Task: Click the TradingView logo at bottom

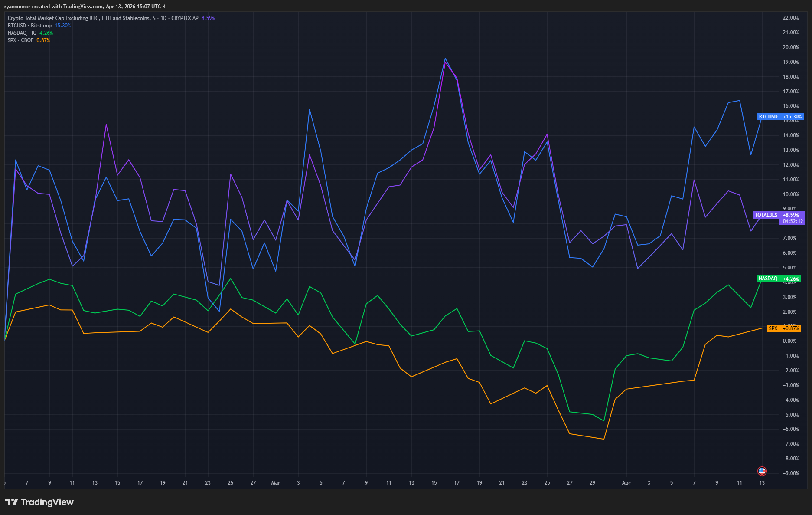Action: click(39, 502)
